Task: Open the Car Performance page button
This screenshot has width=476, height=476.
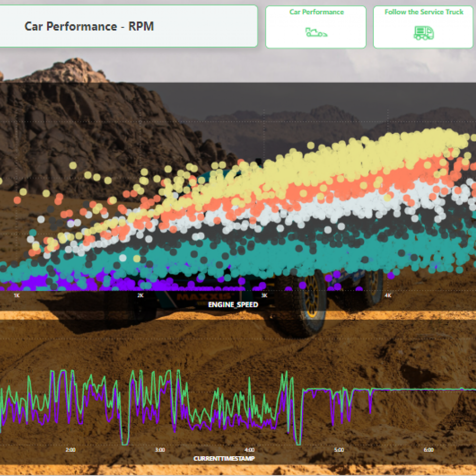Action: (316, 27)
